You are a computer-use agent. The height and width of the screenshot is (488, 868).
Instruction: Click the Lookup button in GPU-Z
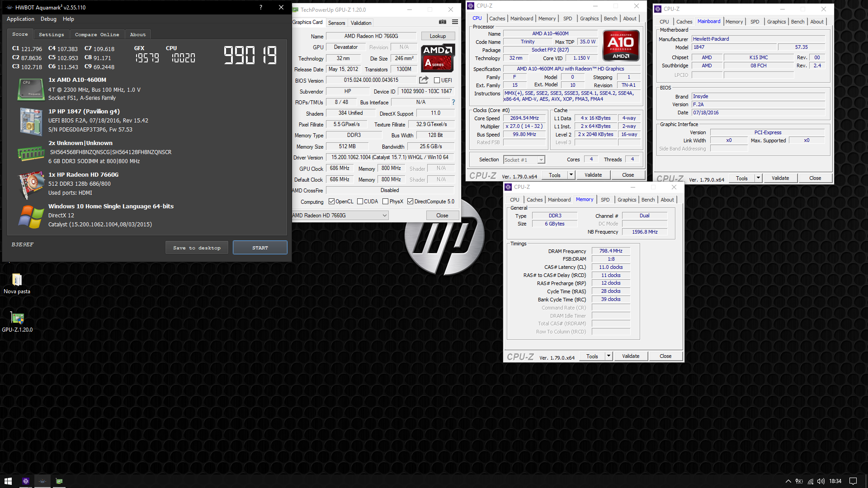[438, 36]
